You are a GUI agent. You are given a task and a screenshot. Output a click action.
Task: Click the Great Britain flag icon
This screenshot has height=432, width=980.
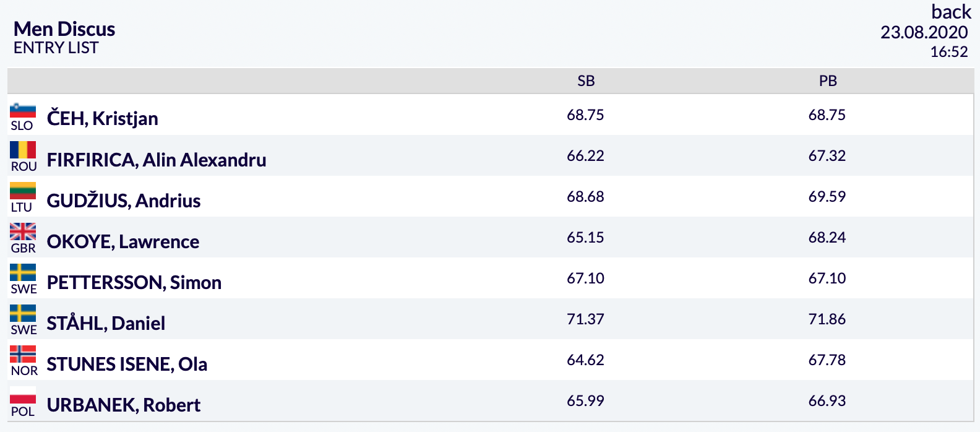click(23, 232)
